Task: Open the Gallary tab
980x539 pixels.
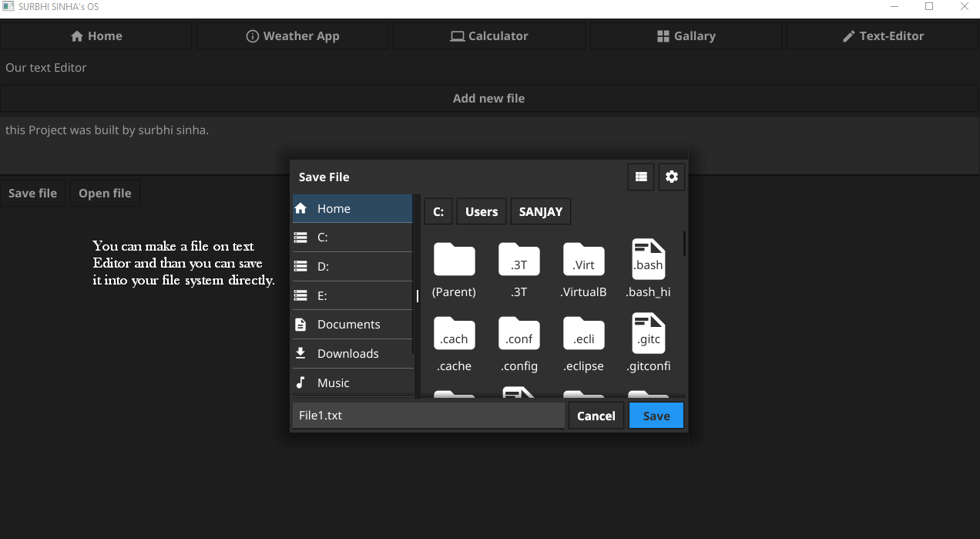Action: 686,35
